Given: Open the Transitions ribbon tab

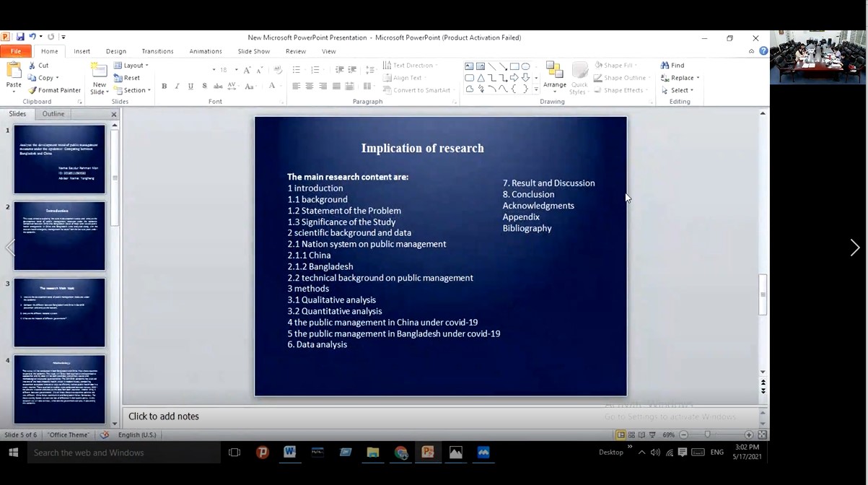Looking at the screenshot, I should click(157, 51).
